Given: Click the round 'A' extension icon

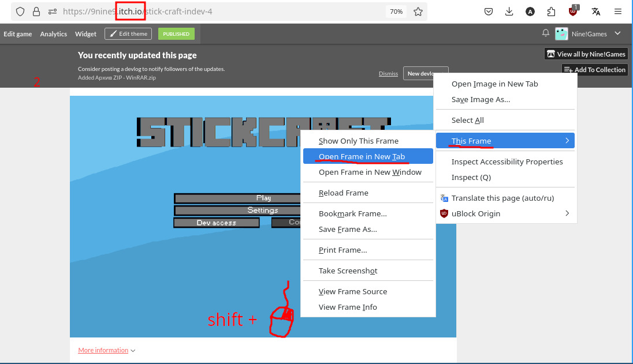Looking at the screenshot, I should point(530,12).
